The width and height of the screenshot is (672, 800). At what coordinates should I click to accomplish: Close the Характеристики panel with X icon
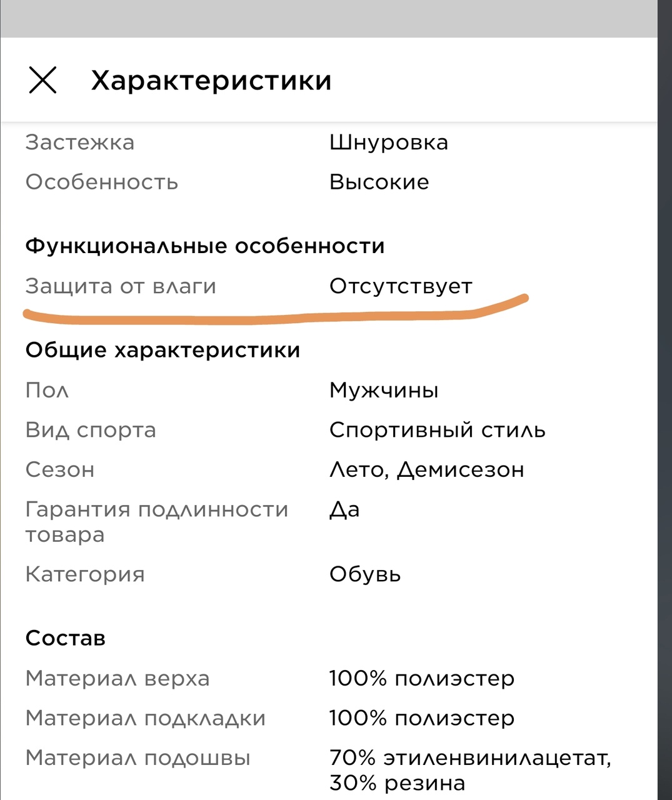pos(43,80)
